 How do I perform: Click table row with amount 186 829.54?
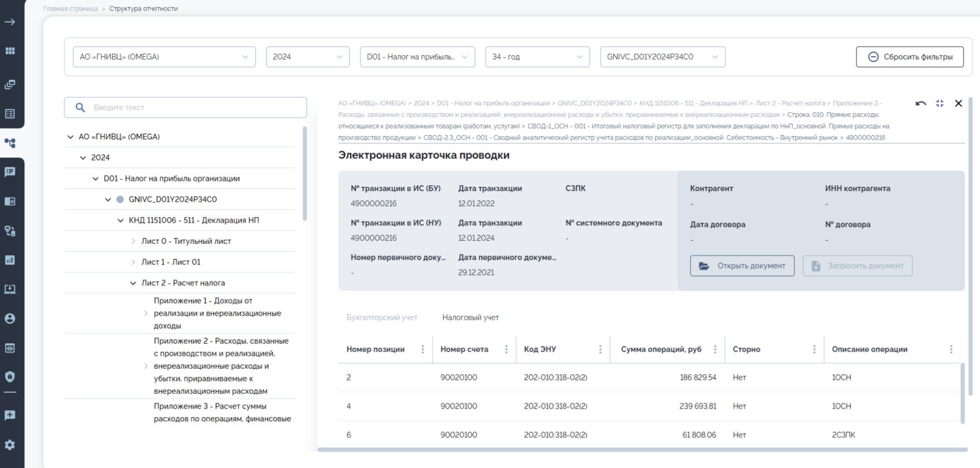click(x=649, y=378)
